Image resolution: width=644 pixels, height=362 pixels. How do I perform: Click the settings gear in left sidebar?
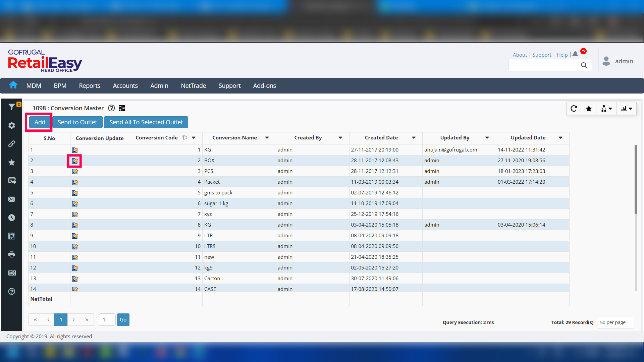tap(12, 125)
